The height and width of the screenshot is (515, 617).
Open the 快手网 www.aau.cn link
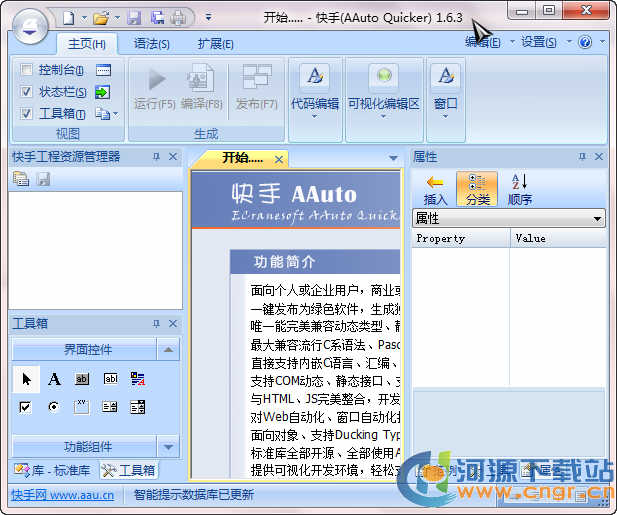point(62,494)
